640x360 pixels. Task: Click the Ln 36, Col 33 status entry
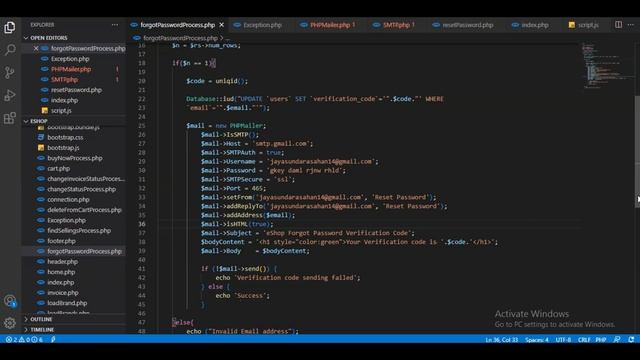pos(501,340)
